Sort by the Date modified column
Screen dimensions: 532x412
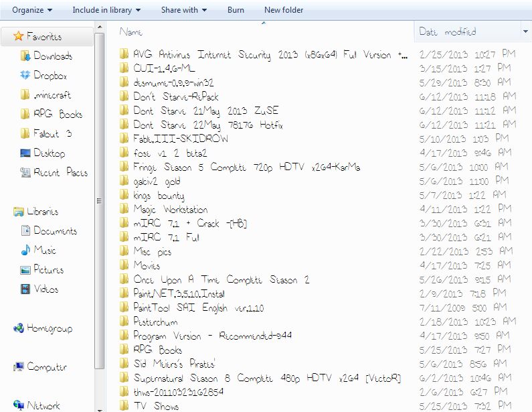(448, 31)
